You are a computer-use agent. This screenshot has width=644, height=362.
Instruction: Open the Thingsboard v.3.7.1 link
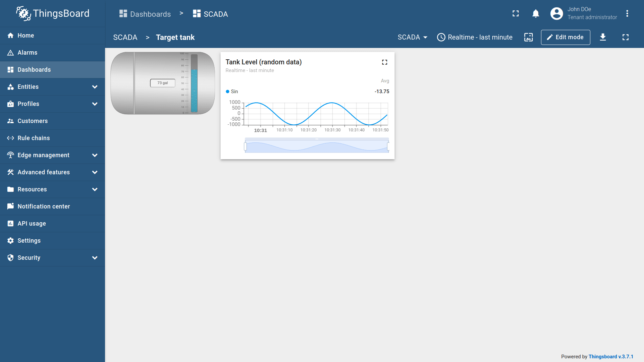[x=611, y=357]
